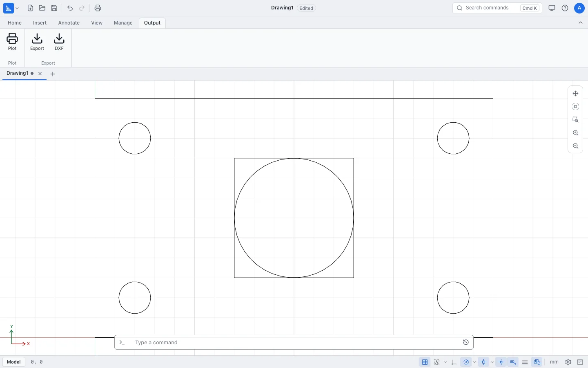
Task: Open the help question mark icon
Action: (565, 8)
